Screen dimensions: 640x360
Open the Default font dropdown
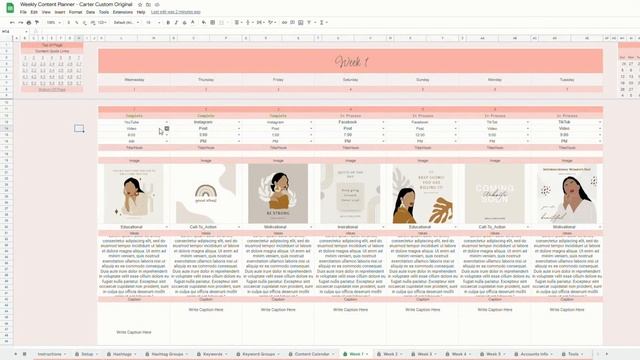(x=126, y=22)
